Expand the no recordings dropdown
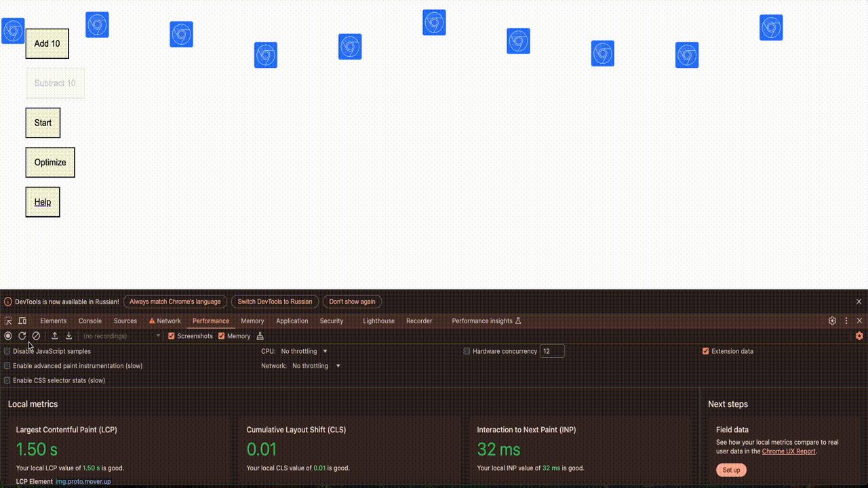 [121, 336]
